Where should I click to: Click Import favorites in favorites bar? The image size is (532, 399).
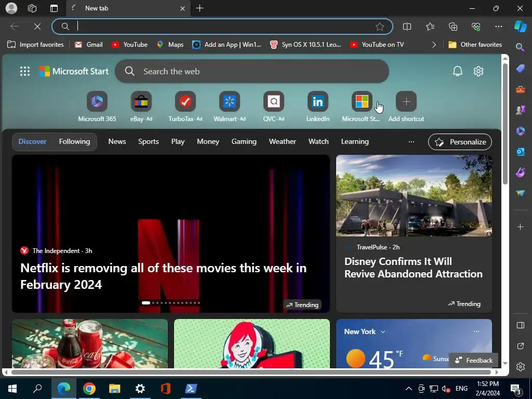35,45
